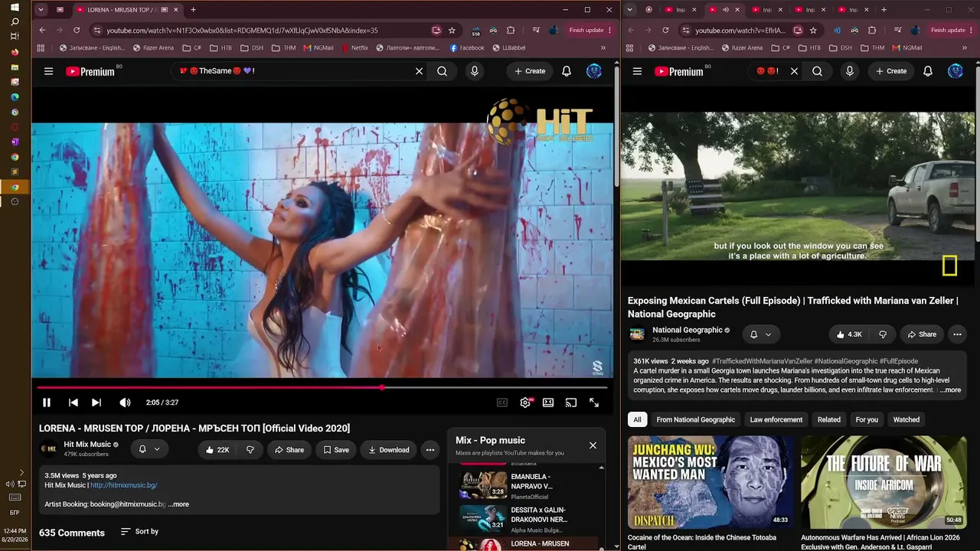Viewport: 980px width, 551px height.
Task: Select the Related chip
Action: pos(829,419)
